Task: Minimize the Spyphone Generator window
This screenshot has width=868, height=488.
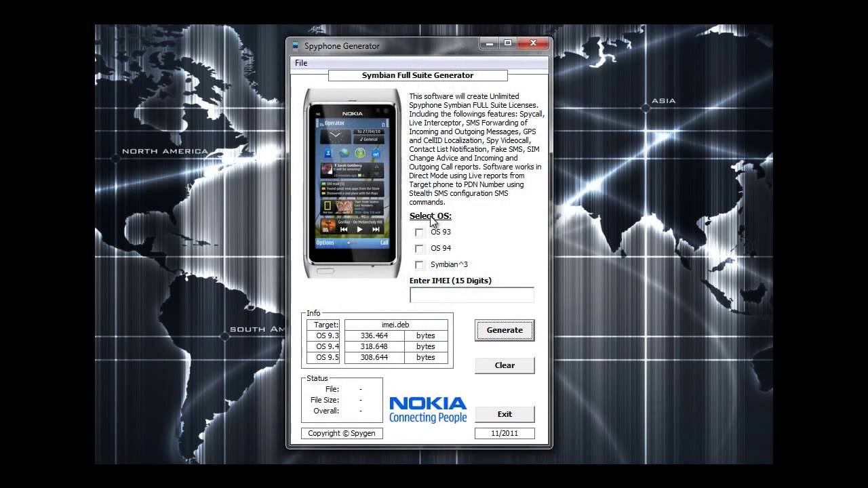Action: 490,43
